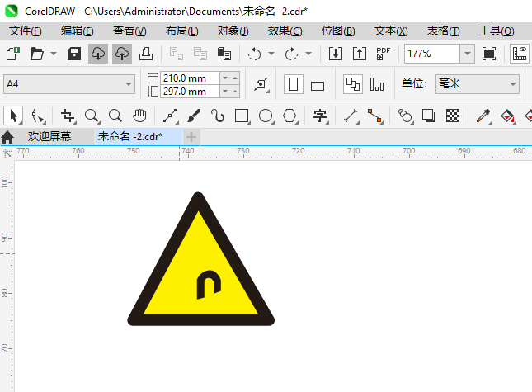Select the Zoom magnifier tool
This screenshot has width=532, height=392.
click(x=92, y=116)
